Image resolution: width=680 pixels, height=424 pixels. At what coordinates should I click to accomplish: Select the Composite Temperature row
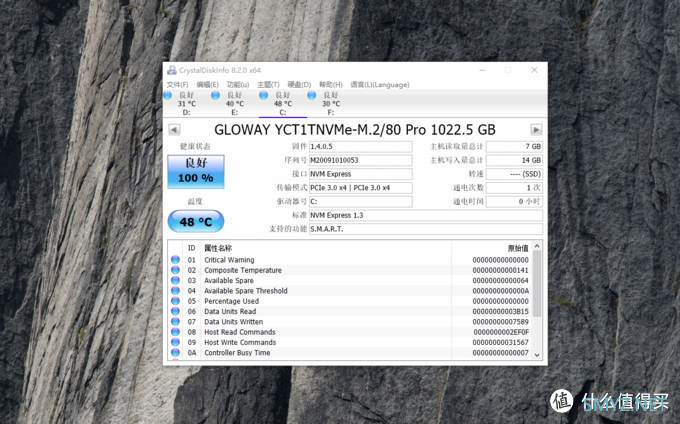[x=350, y=270]
